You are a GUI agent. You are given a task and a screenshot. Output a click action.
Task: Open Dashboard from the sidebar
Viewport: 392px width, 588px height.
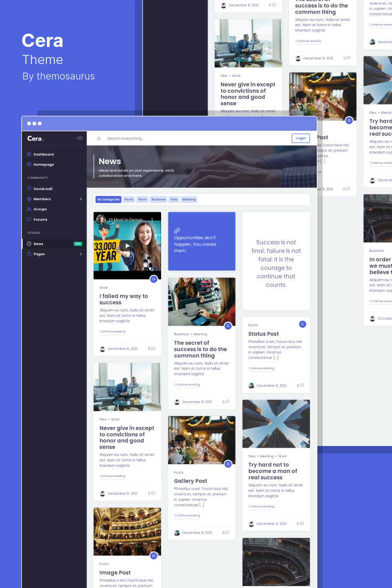tap(44, 154)
